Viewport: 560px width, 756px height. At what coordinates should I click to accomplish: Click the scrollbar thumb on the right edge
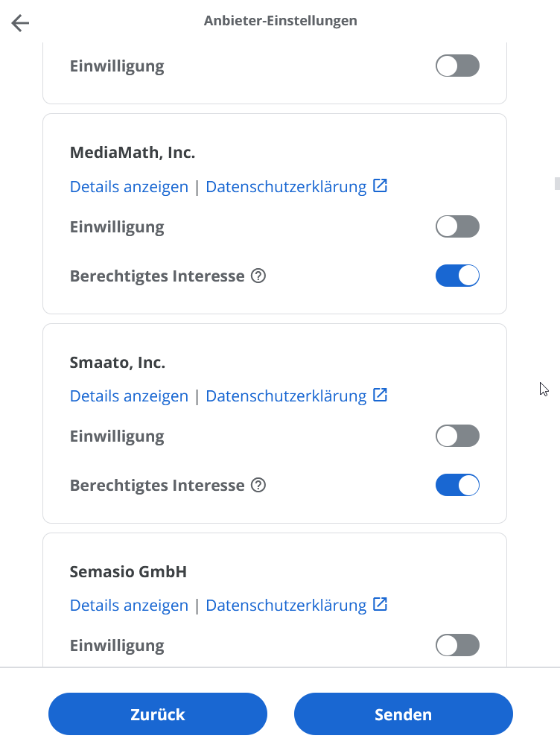[x=557, y=182]
